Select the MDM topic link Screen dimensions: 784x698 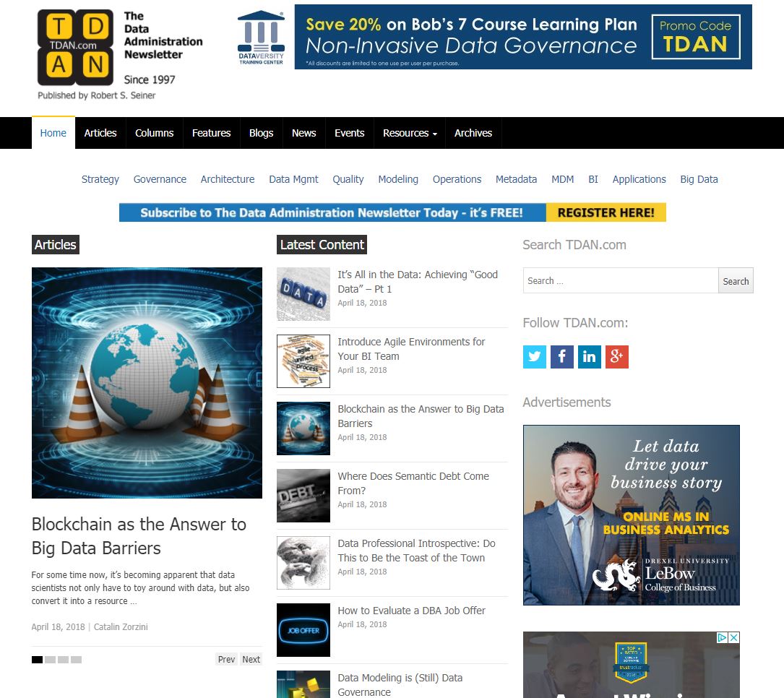point(562,179)
